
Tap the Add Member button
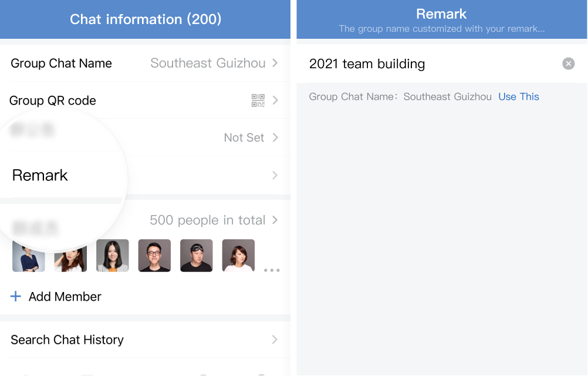(56, 297)
